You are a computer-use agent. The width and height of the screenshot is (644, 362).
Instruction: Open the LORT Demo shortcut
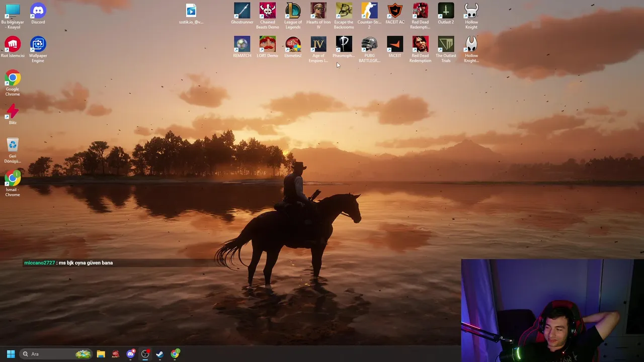pos(268,47)
